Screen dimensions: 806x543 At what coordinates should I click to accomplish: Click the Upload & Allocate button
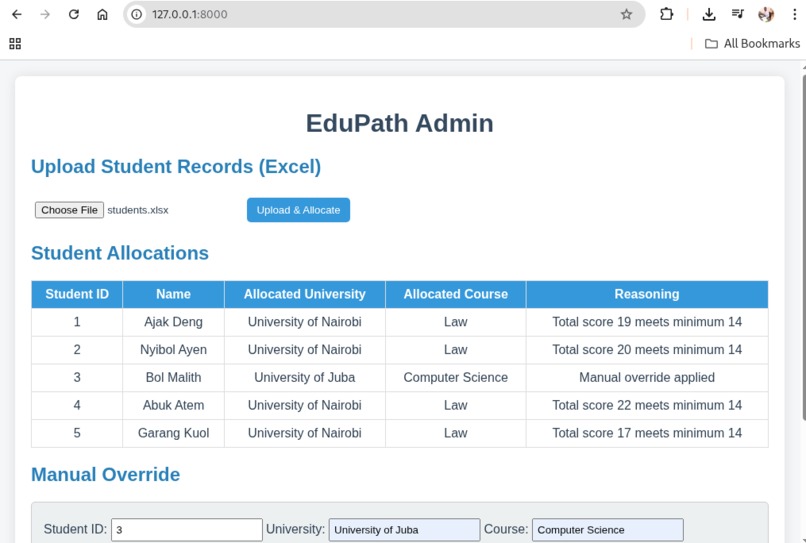tap(298, 210)
